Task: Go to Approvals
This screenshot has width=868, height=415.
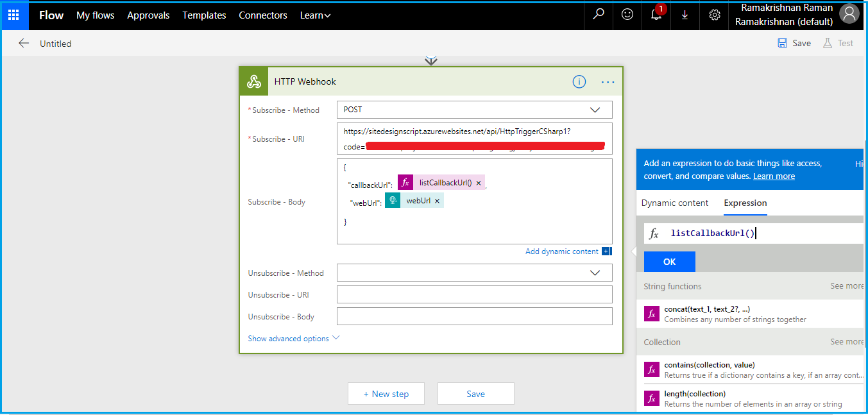Action: point(148,15)
